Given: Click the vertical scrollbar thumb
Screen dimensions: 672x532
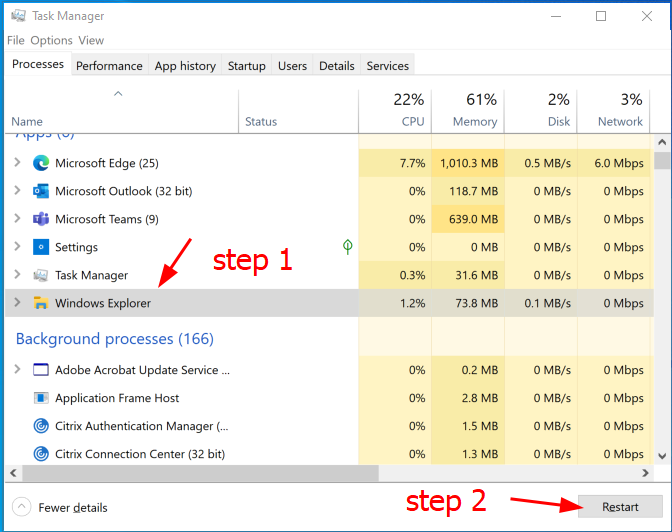Looking at the screenshot, I should coord(662,160).
